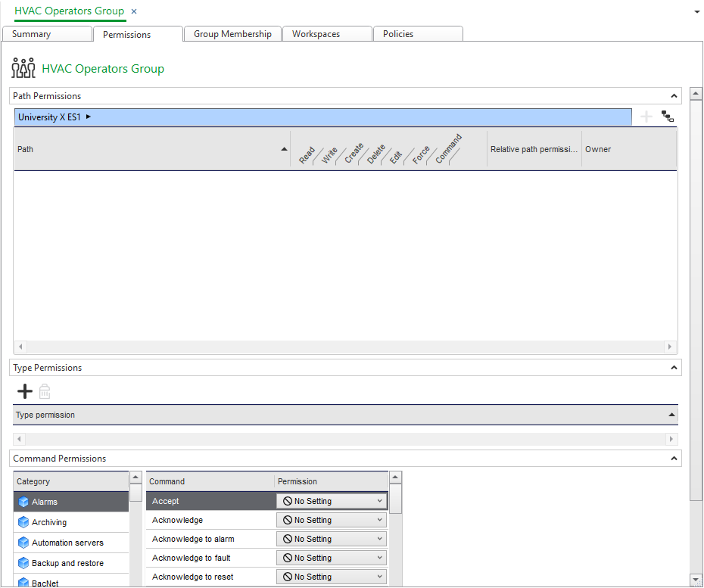Click the Owner column header
This screenshot has height=588, width=704.
pos(628,149)
